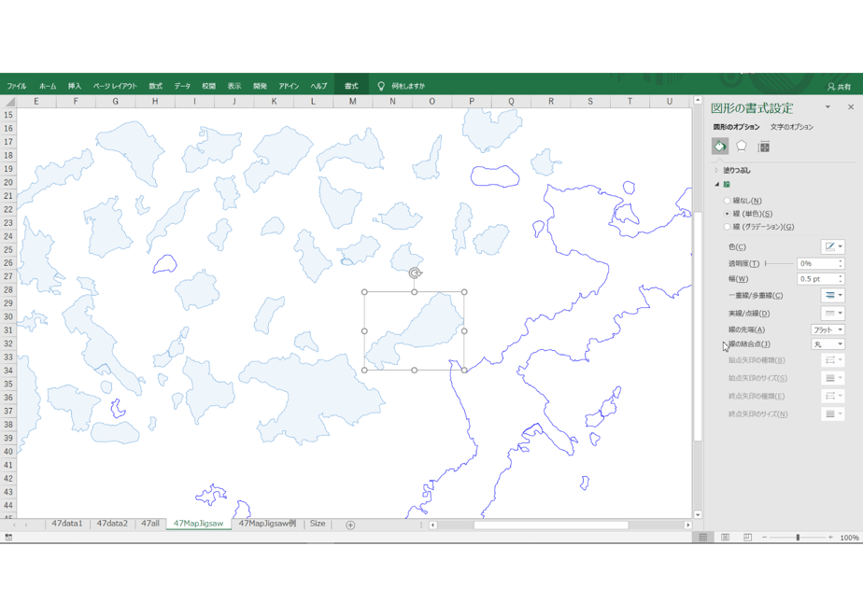Click the Share person icon
This screenshot has width=863, height=616.
[831, 87]
